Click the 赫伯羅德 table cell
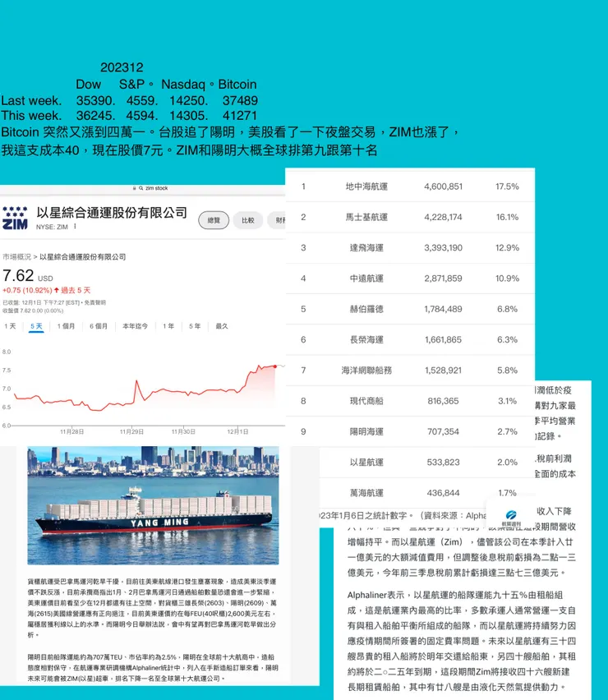This screenshot has height=700, width=608. [366, 309]
